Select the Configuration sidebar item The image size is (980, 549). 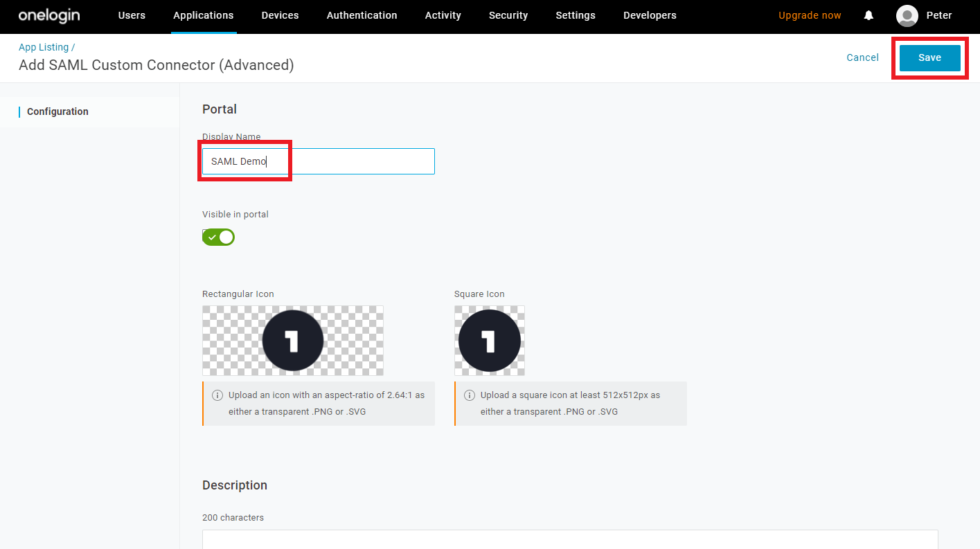(57, 111)
